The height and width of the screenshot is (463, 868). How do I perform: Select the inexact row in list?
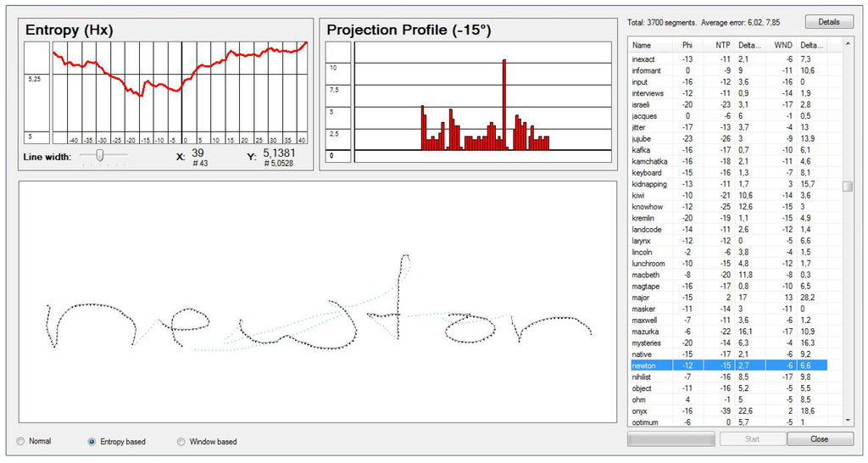click(644, 59)
